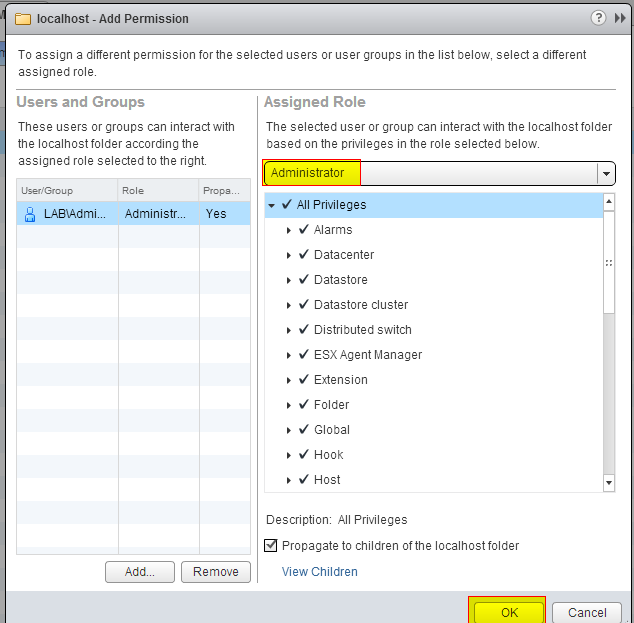The height and width of the screenshot is (623, 634).
Task: Click the privileges list scrollbar down arrow
Action: point(609,484)
